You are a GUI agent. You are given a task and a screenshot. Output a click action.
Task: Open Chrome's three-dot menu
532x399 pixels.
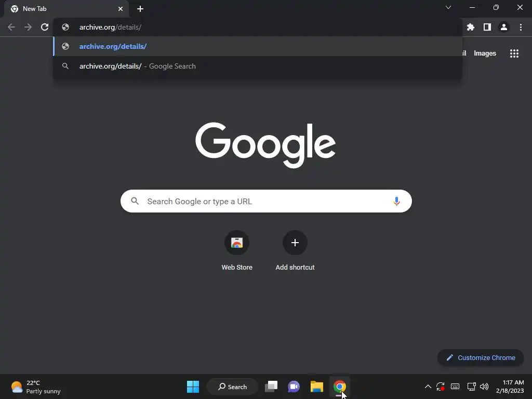521,27
